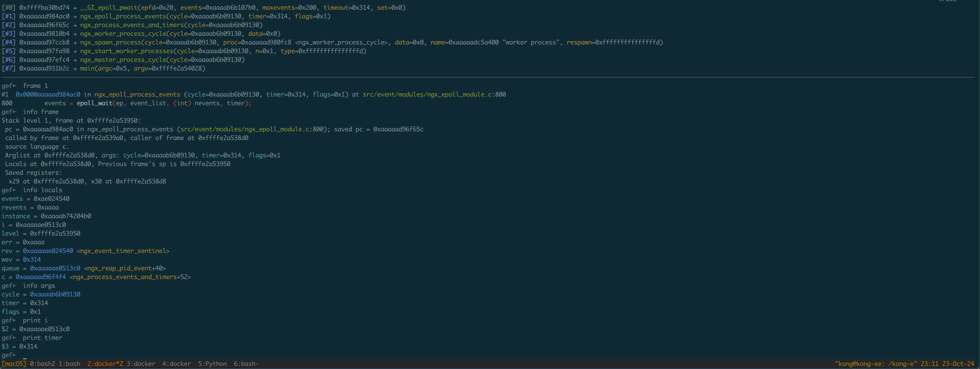The height and width of the screenshot is (369, 980).
Task: Click "Stack level 1, frame at 0xffffe2a53950"
Action: [x=71, y=121]
